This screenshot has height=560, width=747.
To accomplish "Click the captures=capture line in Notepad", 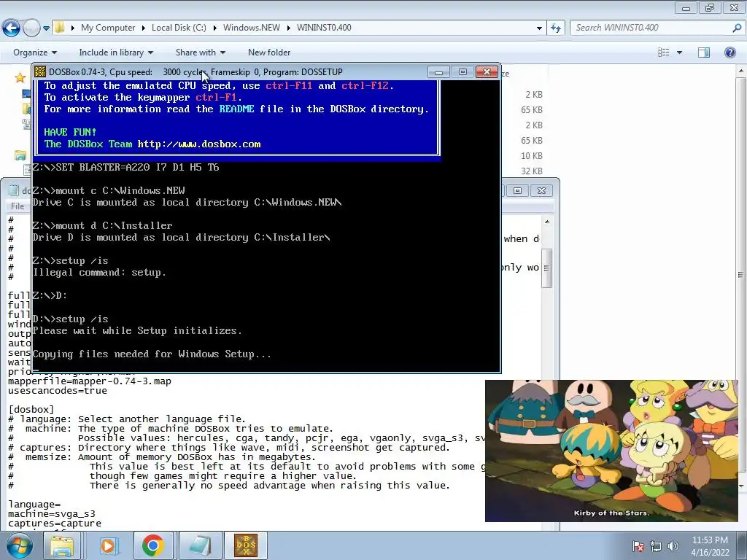I will point(54,524).
